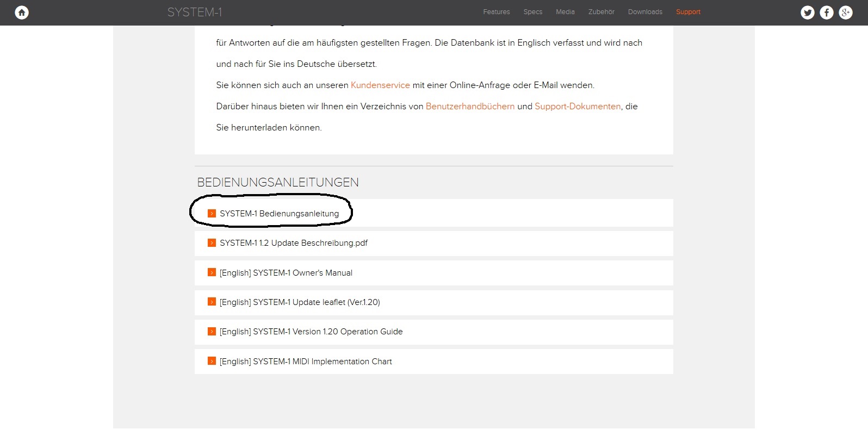Open the Specs menu item
Screen dimensions: 868x442
pos(533,12)
